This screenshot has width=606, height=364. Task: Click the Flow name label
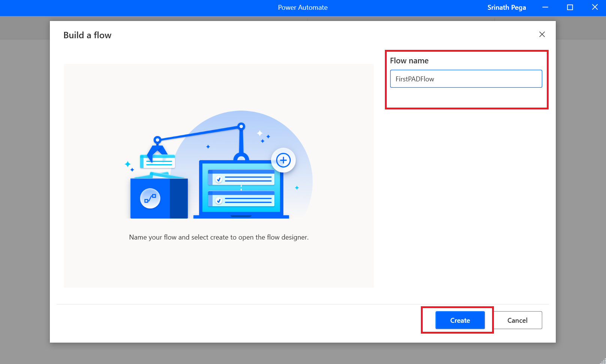pos(409,61)
